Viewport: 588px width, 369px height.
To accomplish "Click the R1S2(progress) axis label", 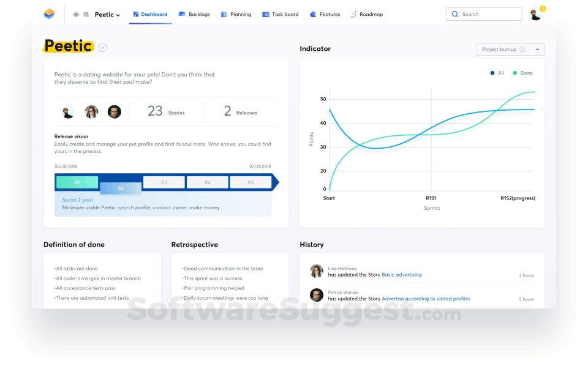I will pos(518,198).
